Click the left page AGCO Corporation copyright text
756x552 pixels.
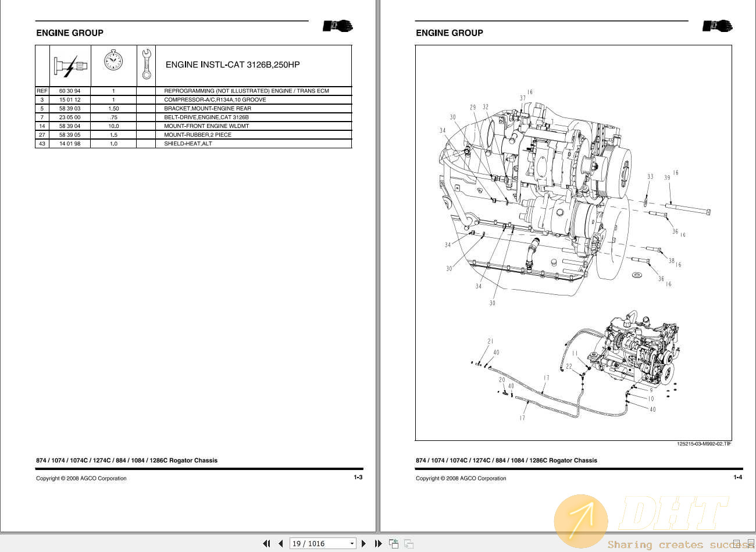tap(81, 478)
